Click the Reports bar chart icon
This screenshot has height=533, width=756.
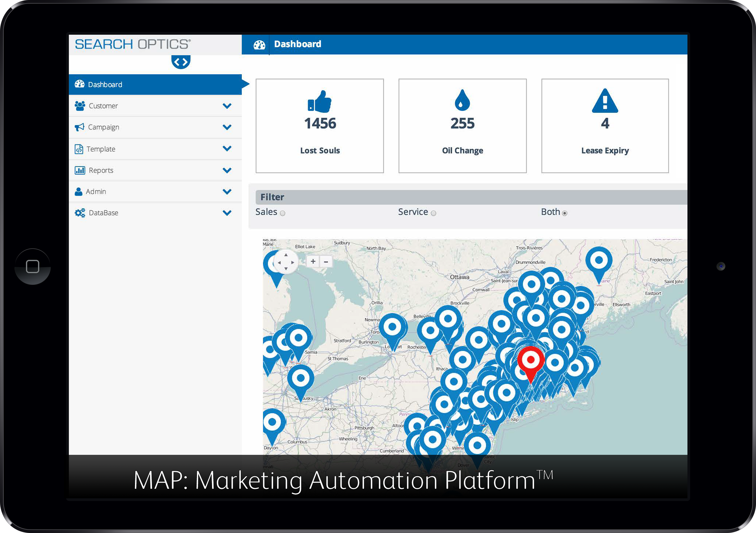tap(80, 170)
